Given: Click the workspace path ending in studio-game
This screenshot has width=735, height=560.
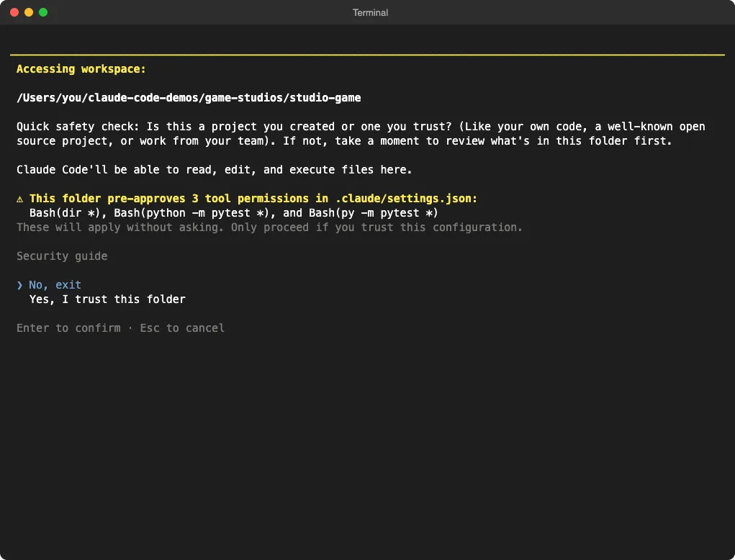Looking at the screenshot, I should click(189, 98).
